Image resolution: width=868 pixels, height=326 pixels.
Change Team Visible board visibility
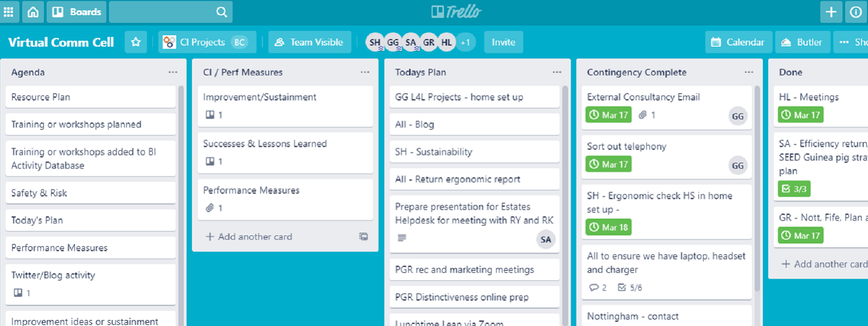click(309, 42)
